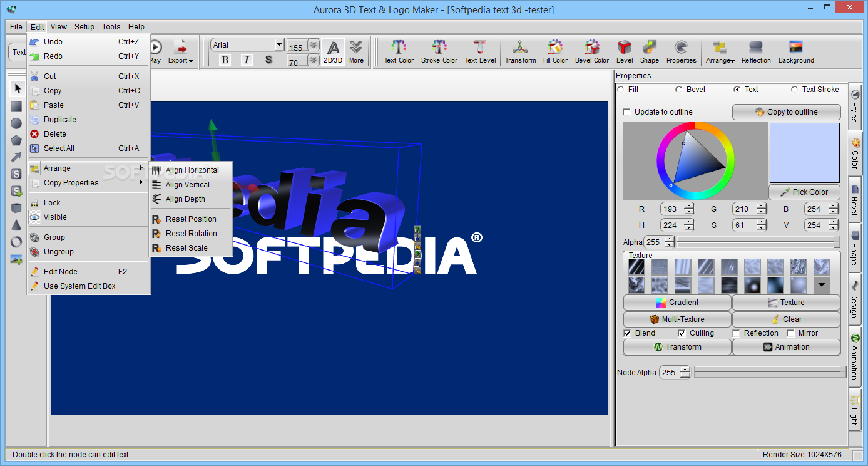The width and height of the screenshot is (868, 466).
Task: Select the Text Stroke radio button
Action: 795,90
